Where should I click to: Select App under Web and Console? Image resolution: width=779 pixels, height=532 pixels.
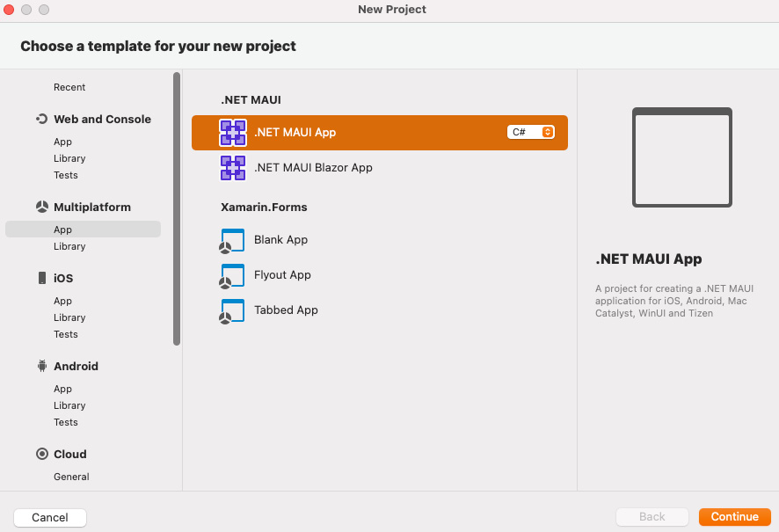pos(62,142)
